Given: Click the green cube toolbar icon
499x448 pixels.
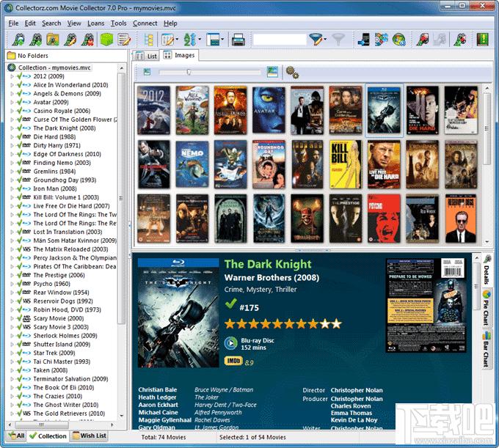Looking at the screenshot, I should point(107,40).
